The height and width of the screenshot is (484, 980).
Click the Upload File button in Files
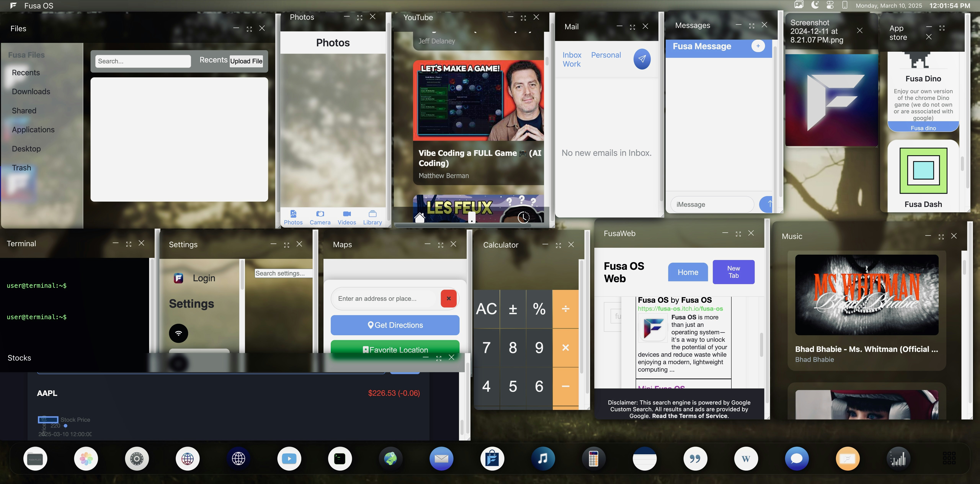(246, 61)
